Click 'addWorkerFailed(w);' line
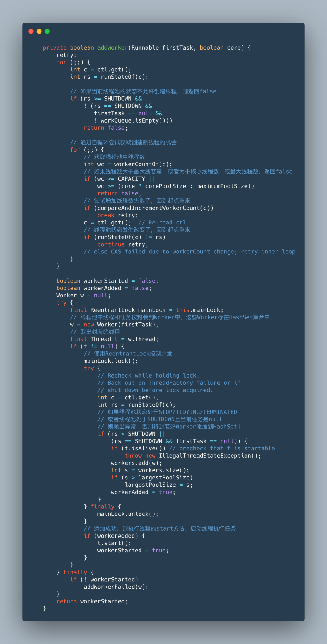The width and height of the screenshot is (327, 644). tap(116, 587)
